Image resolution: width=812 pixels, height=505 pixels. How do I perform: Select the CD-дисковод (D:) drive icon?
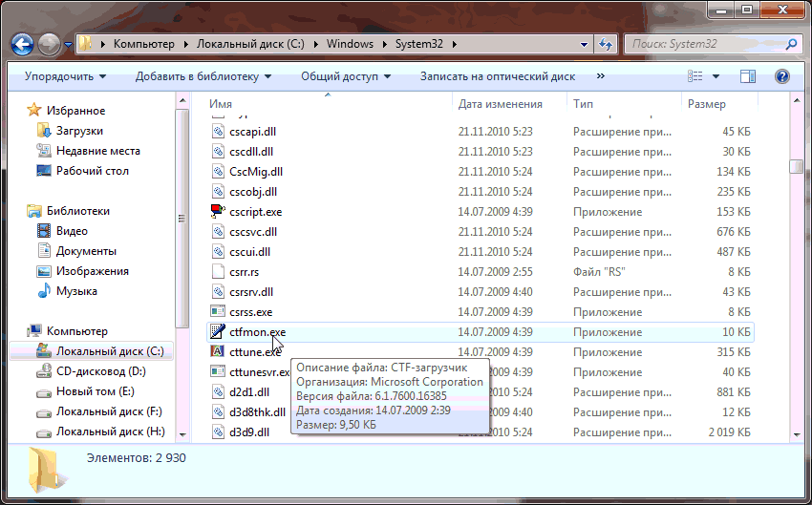[43, 371]
